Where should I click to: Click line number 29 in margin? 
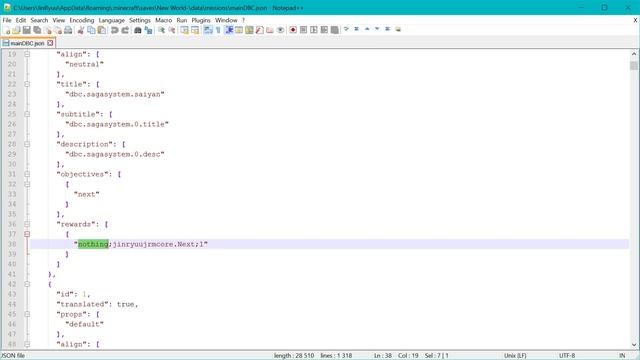[12, 154]
